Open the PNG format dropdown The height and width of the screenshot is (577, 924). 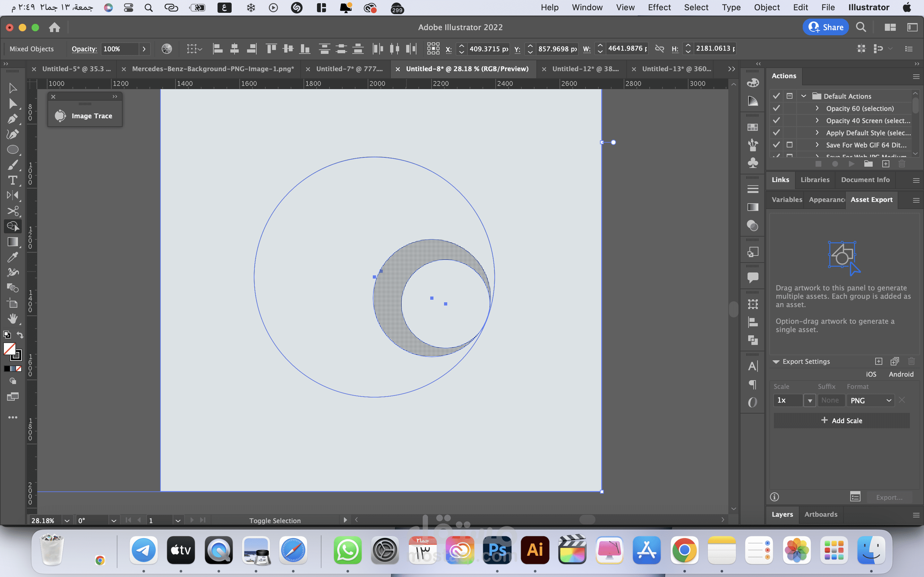point(870,400)
